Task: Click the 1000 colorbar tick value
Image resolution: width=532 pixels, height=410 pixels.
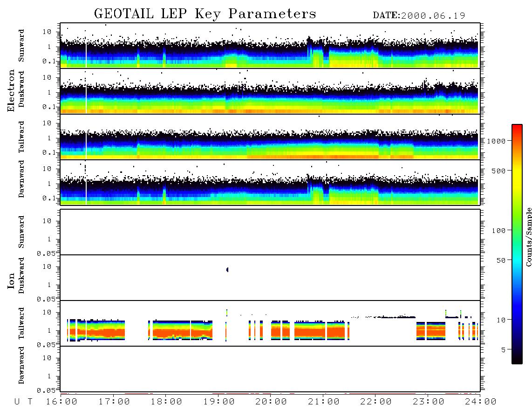Action: [497, 141]
